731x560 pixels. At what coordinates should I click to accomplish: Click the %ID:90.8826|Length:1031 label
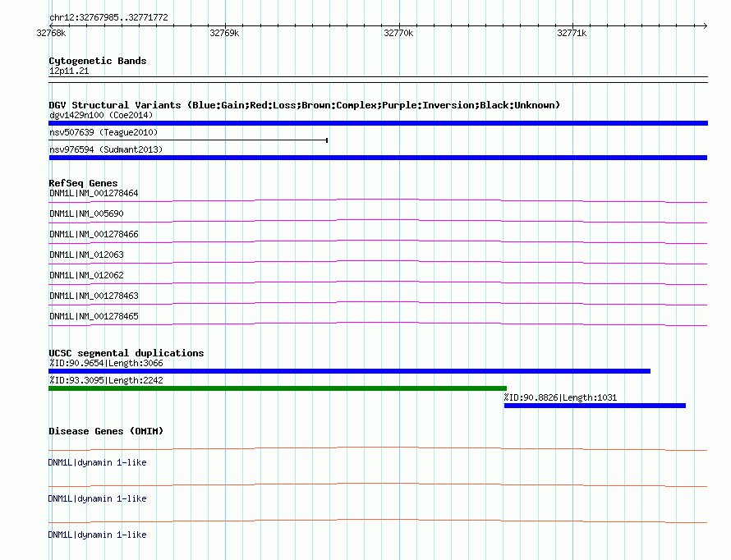coord(560,397)
